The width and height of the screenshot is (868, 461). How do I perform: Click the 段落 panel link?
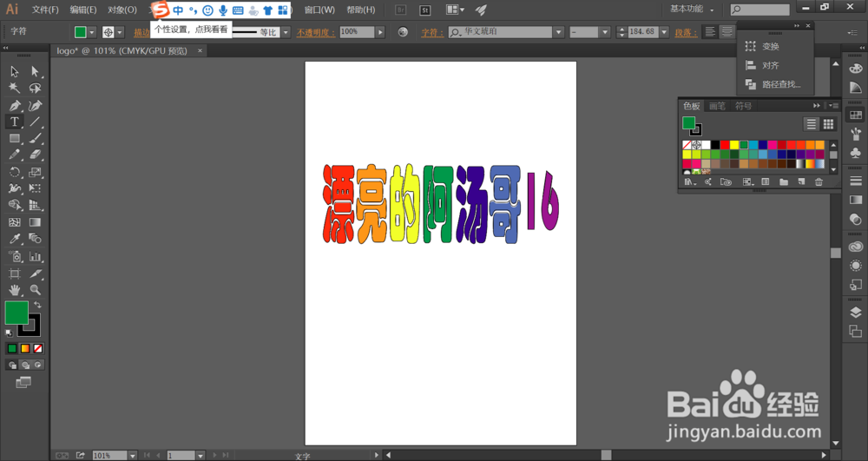686,32
